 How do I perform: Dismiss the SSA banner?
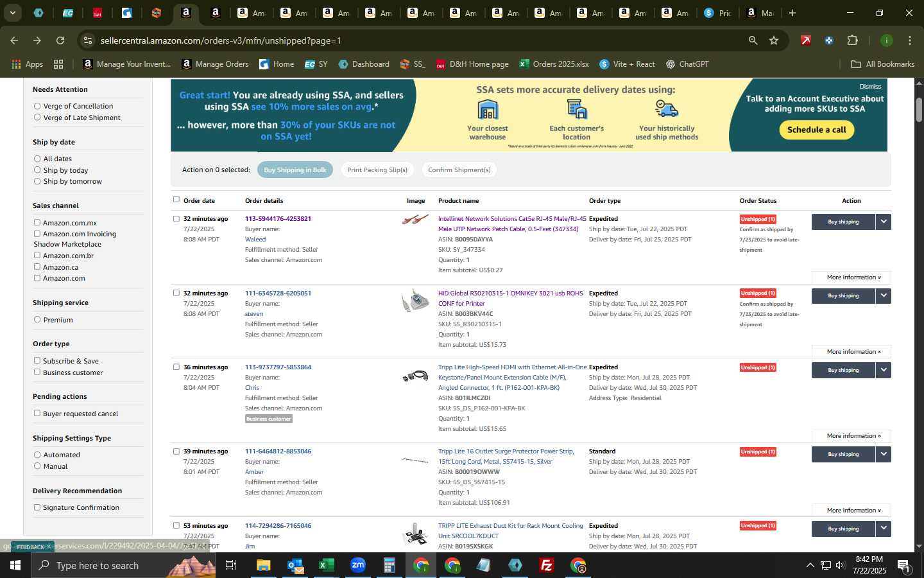870,86
